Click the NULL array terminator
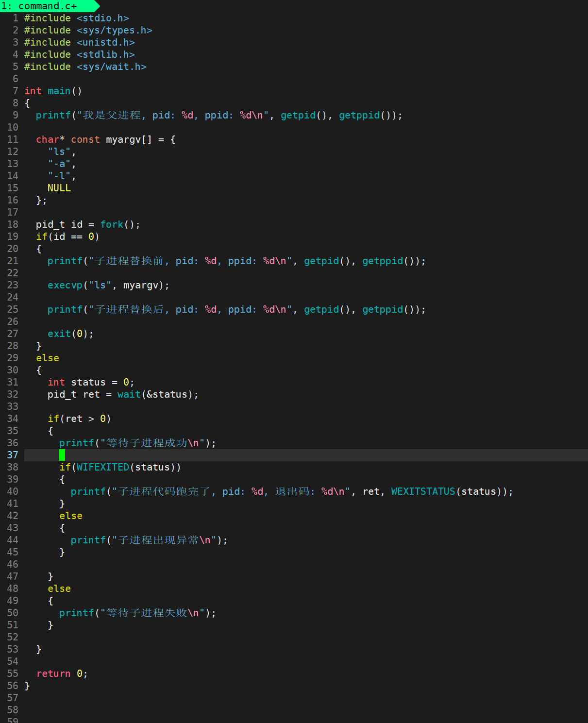 (59, 188)
